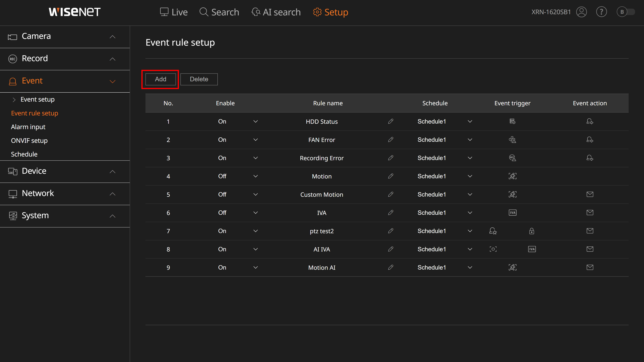Click the Add button
The width and height of the screenshot is (644, 362).
(x=160, y=79)
